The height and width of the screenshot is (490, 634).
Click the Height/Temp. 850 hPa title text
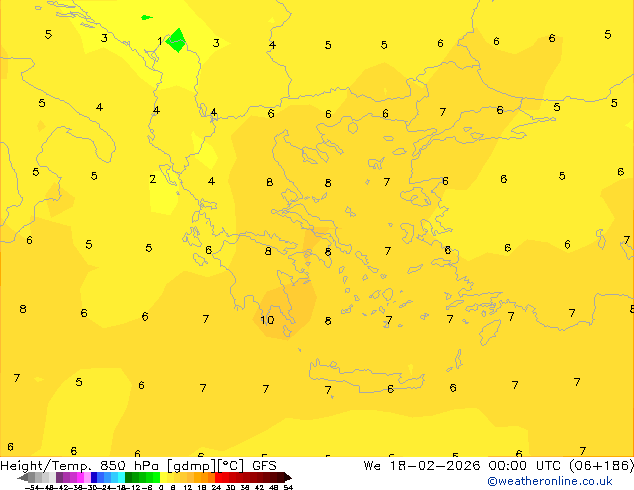tap(78, 465)
